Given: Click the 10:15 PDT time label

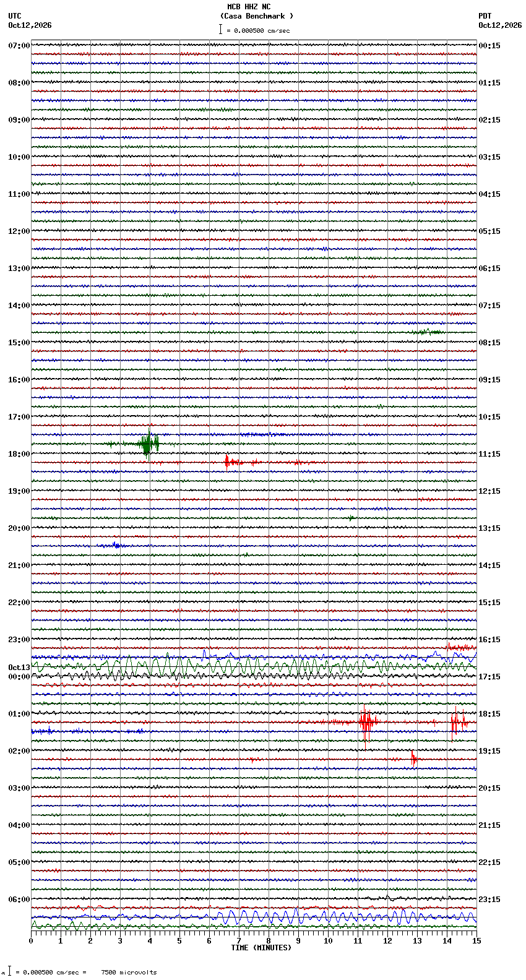Looking at the screenshot, I should [489, 417].
